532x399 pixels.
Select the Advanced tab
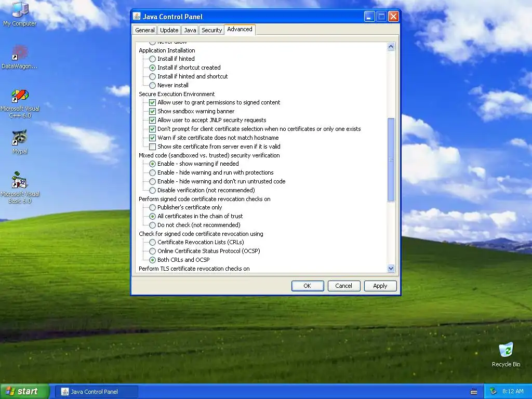coord(240,29)
